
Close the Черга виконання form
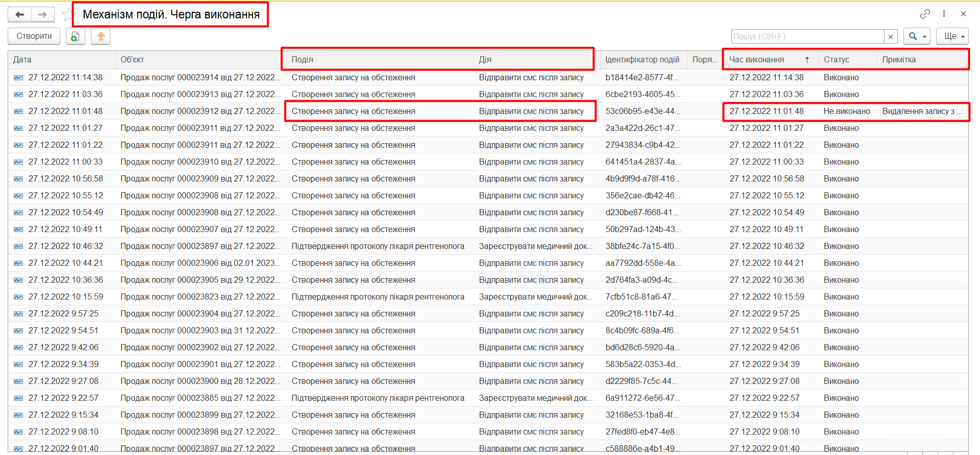coord(963,14)
